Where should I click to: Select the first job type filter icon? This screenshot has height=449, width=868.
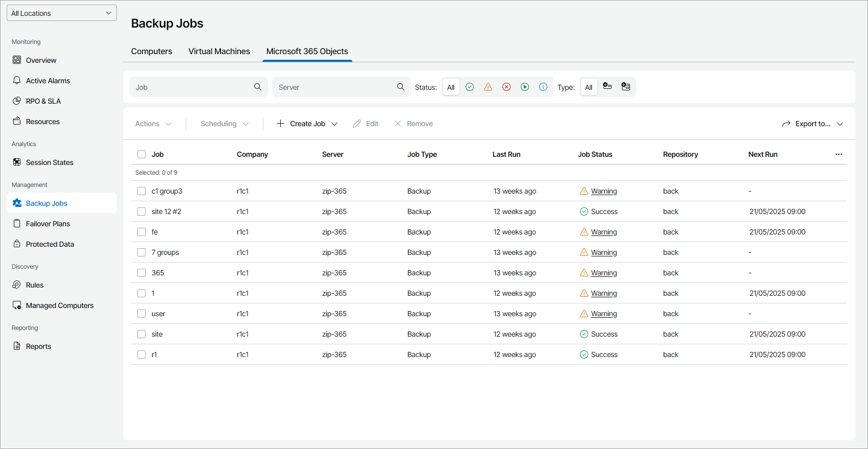point(607,87)
